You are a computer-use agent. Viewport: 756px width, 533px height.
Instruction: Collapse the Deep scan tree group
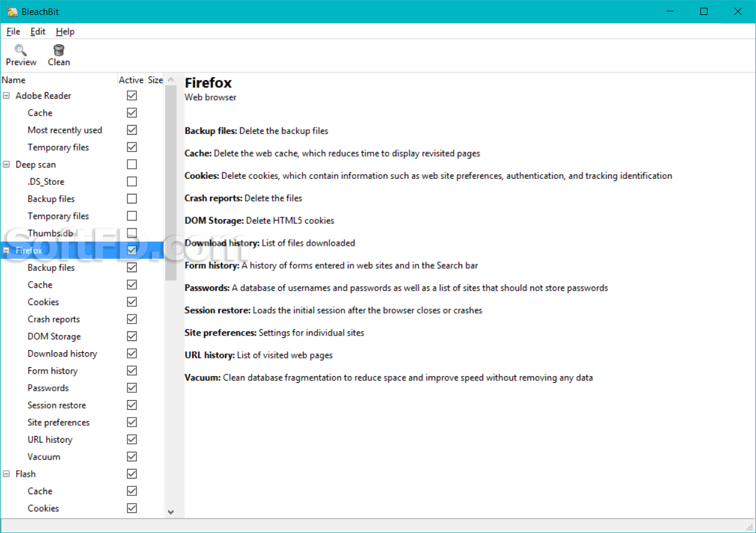[7, 165]
